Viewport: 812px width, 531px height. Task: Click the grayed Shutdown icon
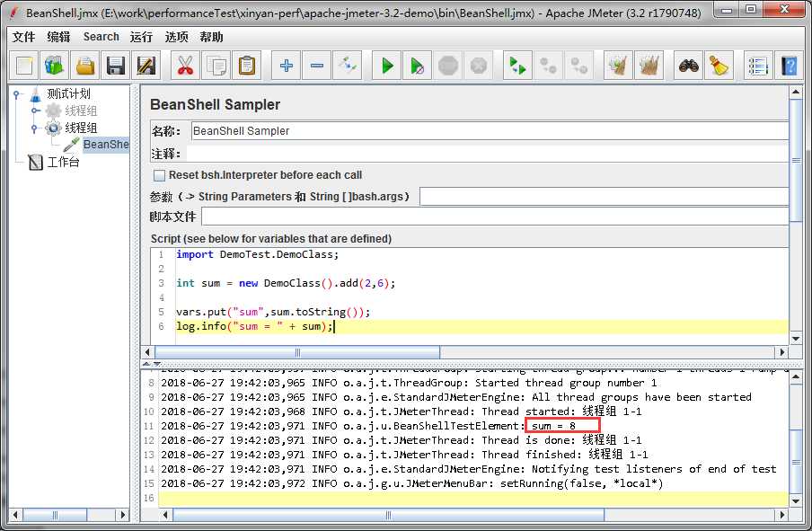pos(479,66)
